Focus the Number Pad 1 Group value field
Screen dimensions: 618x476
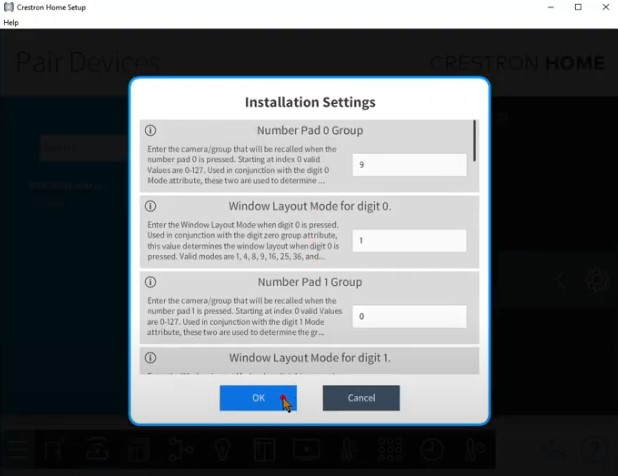(409, 316)
